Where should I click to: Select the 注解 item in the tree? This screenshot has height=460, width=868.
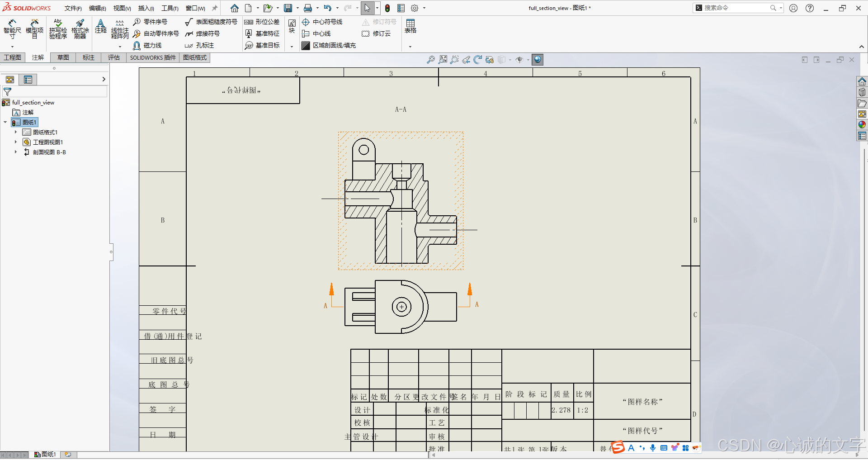pos(24,112)
